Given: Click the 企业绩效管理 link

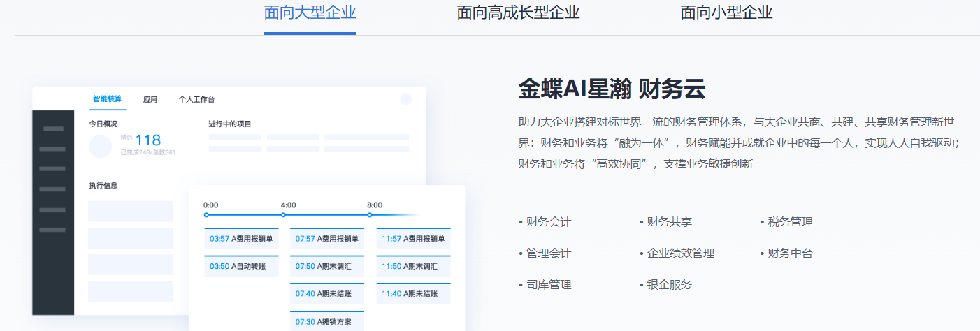Looking at the screenshot, I should (x=680, y=253).
